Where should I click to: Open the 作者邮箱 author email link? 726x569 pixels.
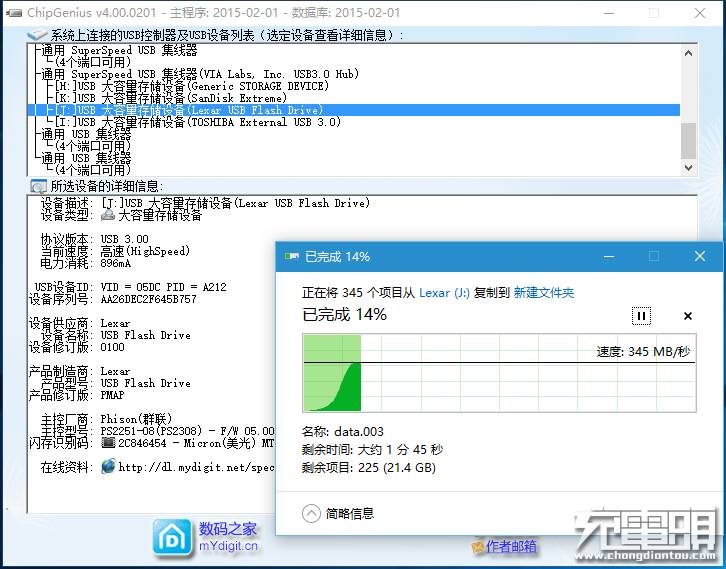[x=505, y=547]
